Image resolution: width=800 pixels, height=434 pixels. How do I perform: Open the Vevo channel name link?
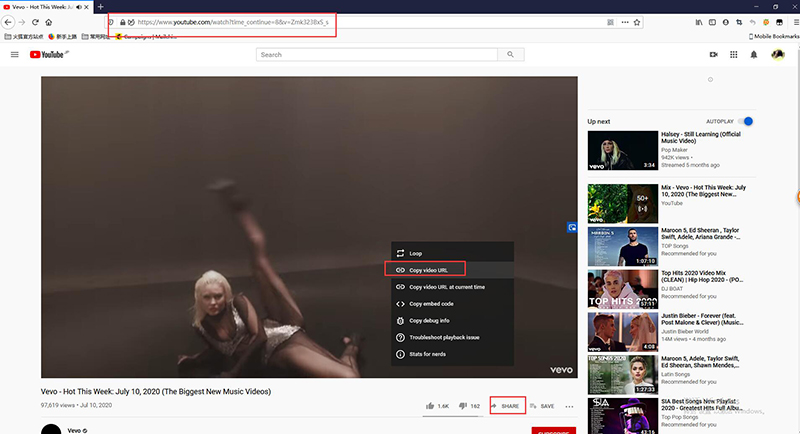click(74, 430)
